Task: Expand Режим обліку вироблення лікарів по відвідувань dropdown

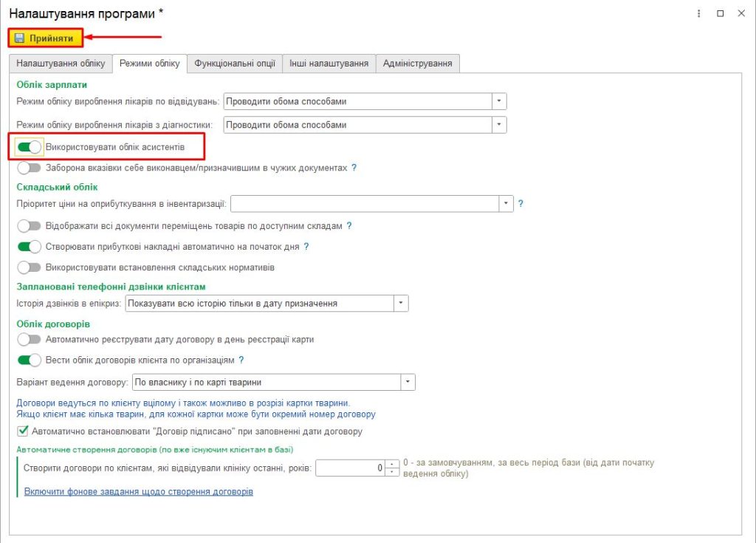Action: [499, 101]
